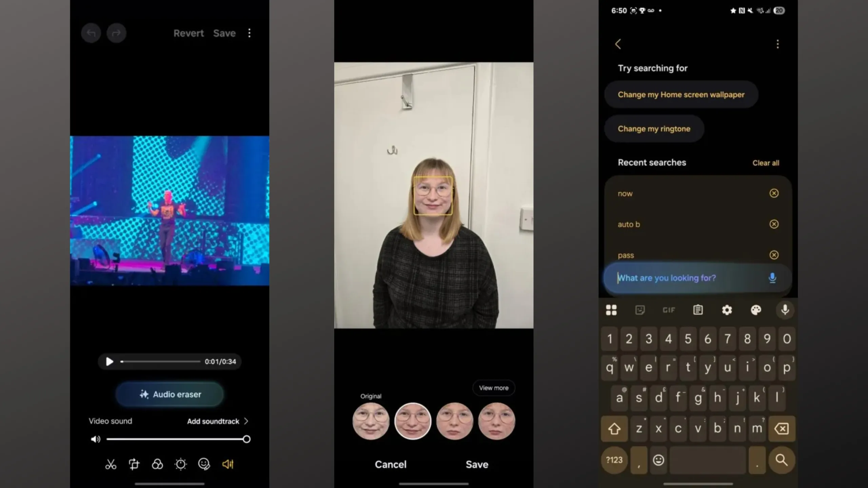
Task: Open GIF search on keyboard
Action: 669,310
